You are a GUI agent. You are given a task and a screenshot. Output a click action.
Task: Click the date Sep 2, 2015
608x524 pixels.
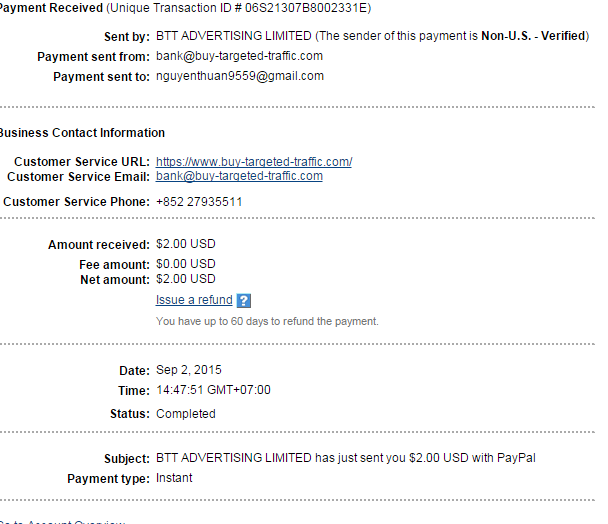(x=189, y=370)
